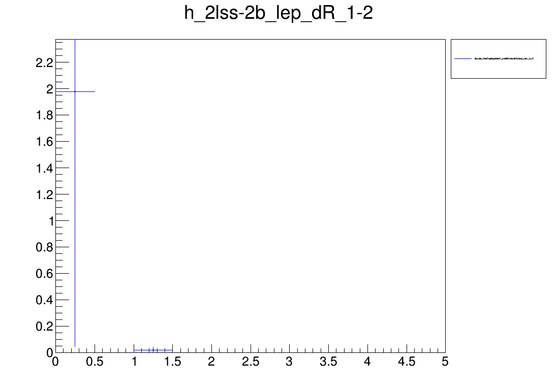
Task: Click y-axis label 0.8
Action: tap(44, 247)
